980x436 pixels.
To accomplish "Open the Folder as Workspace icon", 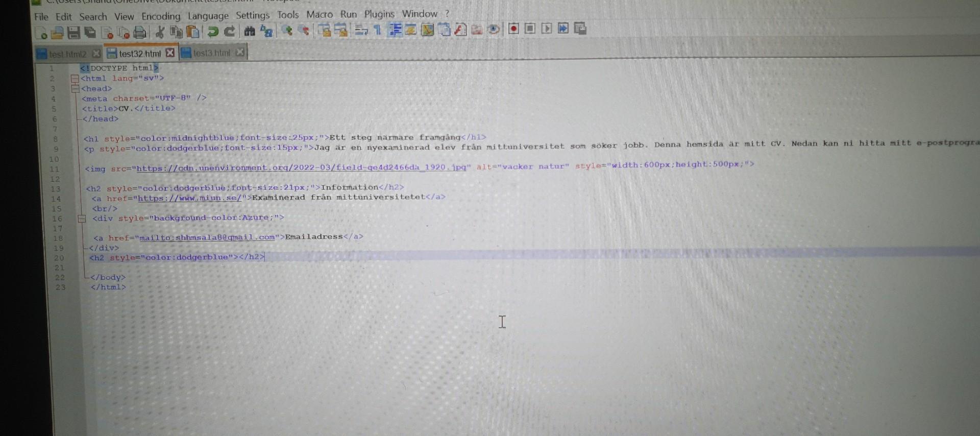I will coord(476,30).
